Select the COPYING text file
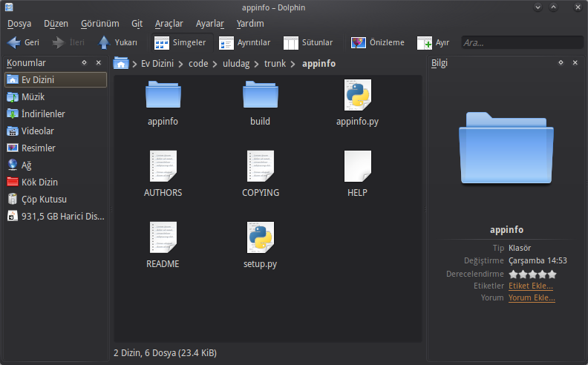The image size is (588, 365). [261, 166]
